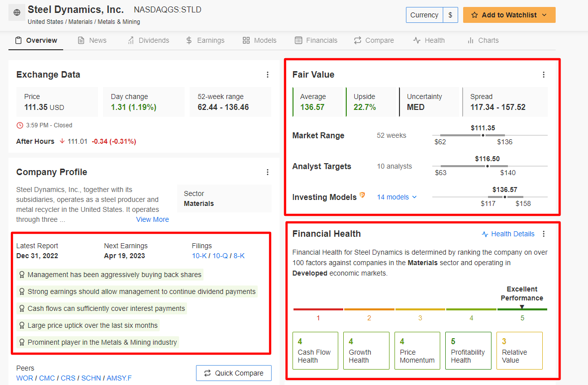This screenshot has width=588, height=385.
Task: Click the After Hours down arrow icon
Action: (62, 141)
